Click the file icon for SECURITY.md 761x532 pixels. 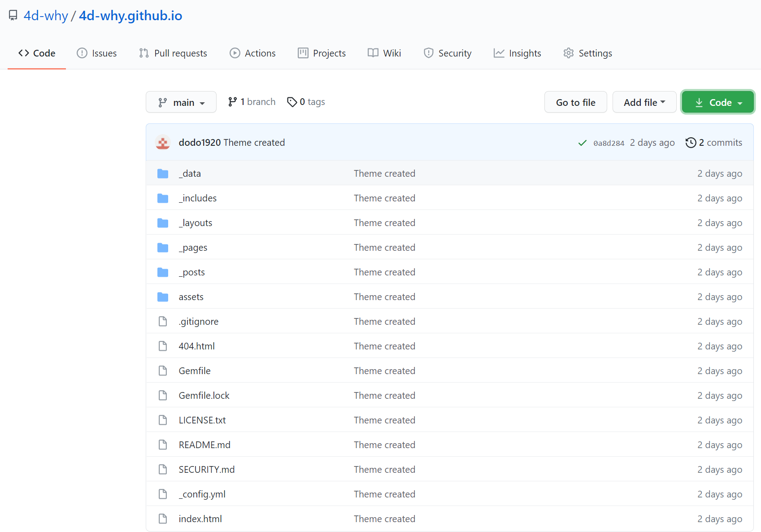pos(163,470)
